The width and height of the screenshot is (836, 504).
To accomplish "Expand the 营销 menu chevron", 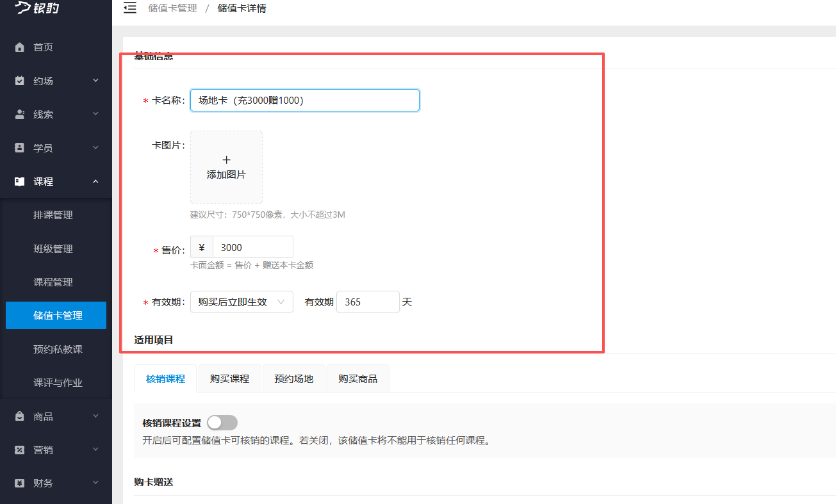I will pos(95,449).
